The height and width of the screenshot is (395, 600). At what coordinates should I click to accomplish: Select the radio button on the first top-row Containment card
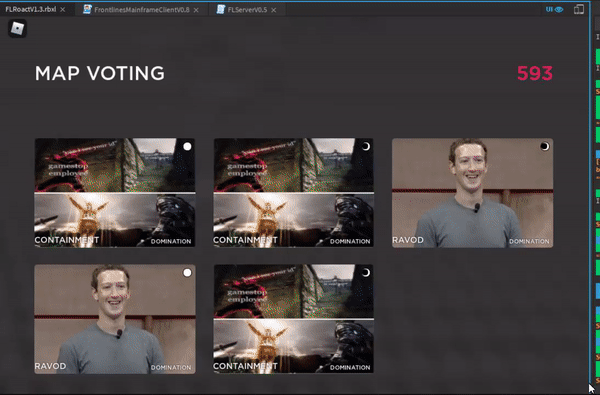(187, 146)
